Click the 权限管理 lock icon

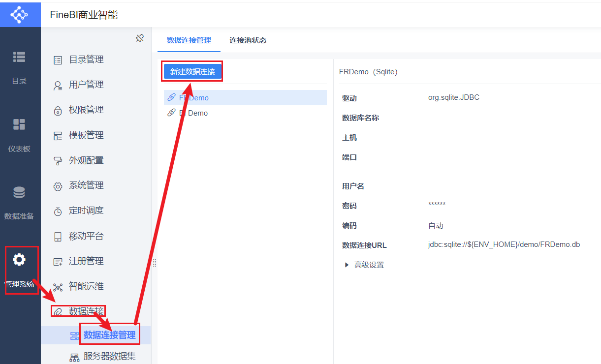tap(58, 110)
